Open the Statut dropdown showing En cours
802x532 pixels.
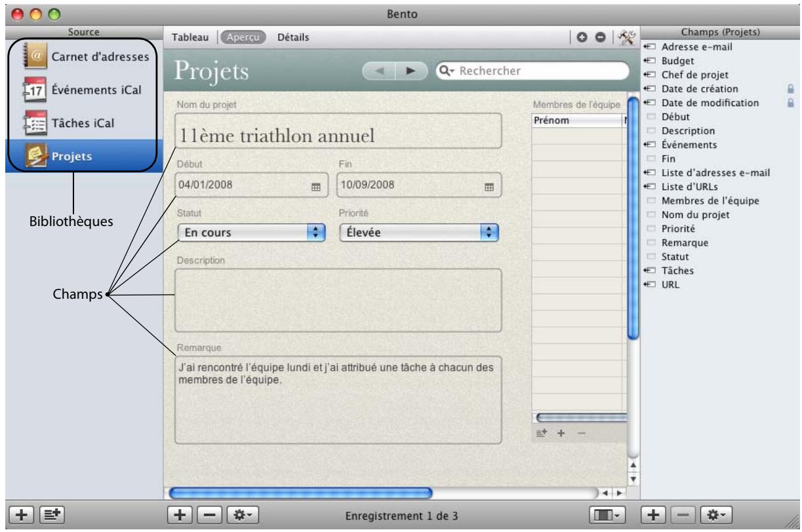tap(252, 232)
